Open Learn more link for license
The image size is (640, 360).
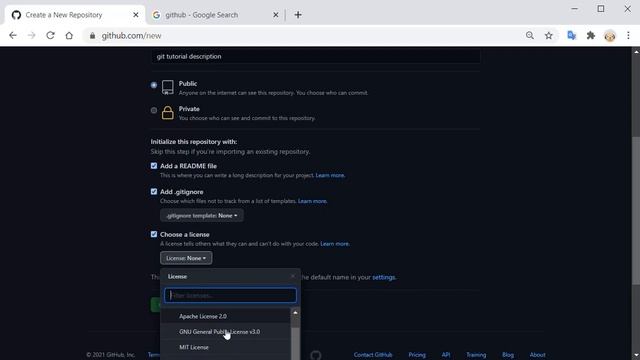(x=335, y=244)
